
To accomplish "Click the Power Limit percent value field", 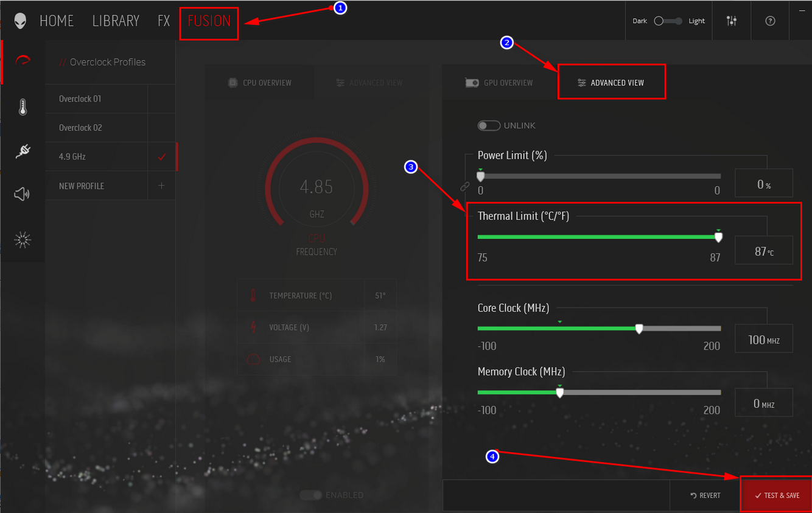I will point(764,184).
